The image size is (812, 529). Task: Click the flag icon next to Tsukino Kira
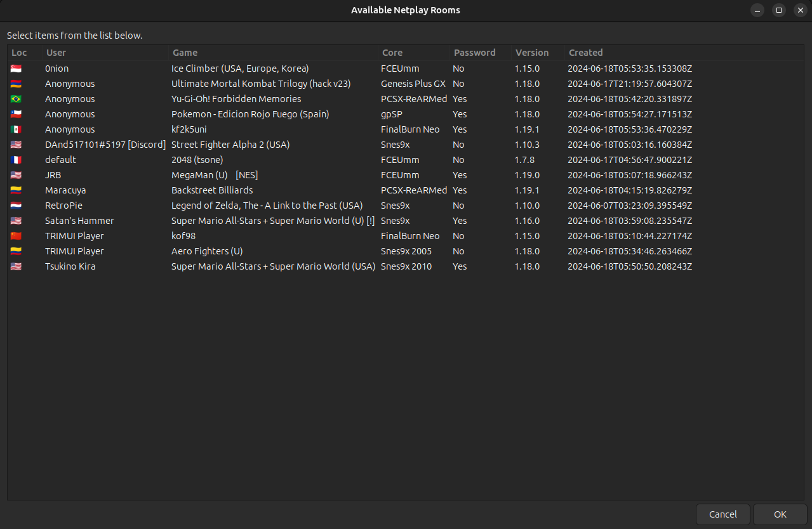16,266
